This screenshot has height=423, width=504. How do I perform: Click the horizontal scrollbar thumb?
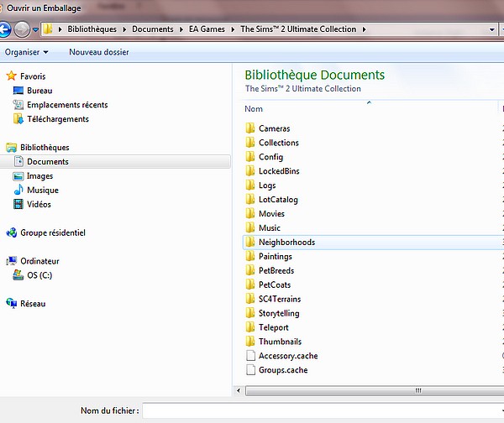point(375,390)
